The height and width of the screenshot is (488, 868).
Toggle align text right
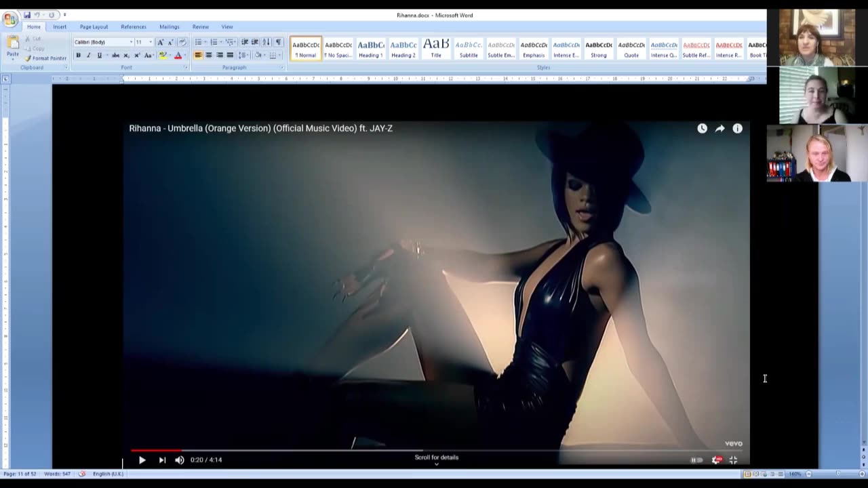coord(219,56)
